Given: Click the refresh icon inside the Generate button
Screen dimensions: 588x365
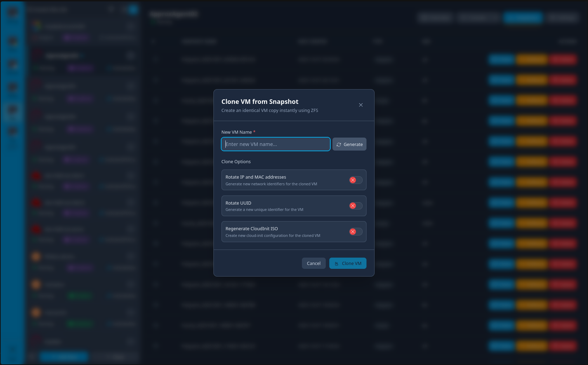Looking at the screenshot, I should [339, 144].
